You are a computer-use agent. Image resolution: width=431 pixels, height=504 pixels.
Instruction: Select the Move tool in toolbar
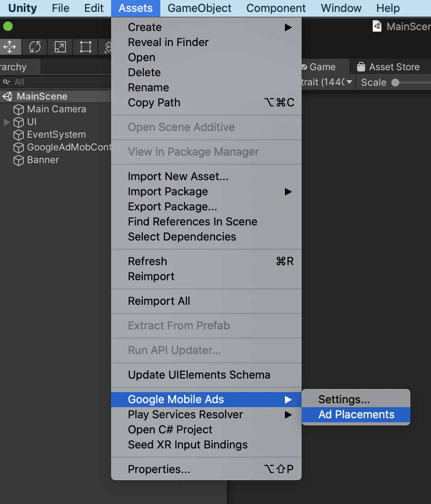point(10,47)
